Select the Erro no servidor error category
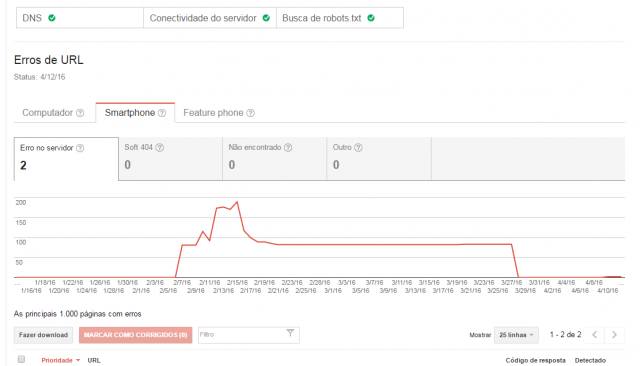The width and height of the screenshot is (640, 366). (x=66, y=159)
